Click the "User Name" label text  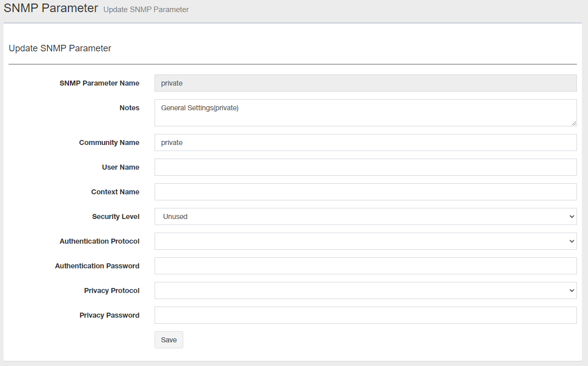coord(121,167)
